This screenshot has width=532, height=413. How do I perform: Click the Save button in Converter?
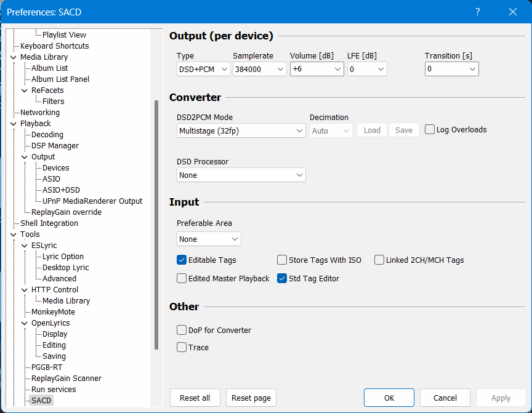(404, 130)
